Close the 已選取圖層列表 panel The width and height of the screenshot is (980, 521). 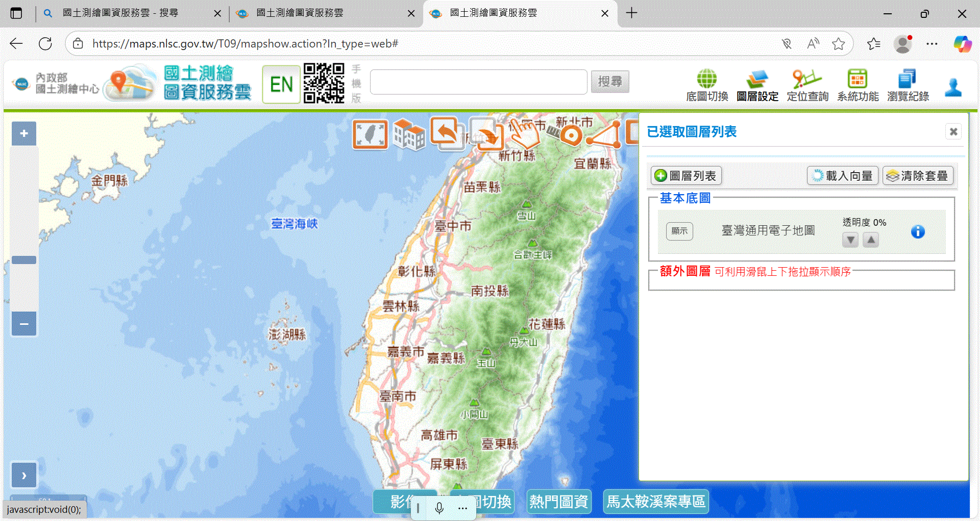click(x=953, y=132)
